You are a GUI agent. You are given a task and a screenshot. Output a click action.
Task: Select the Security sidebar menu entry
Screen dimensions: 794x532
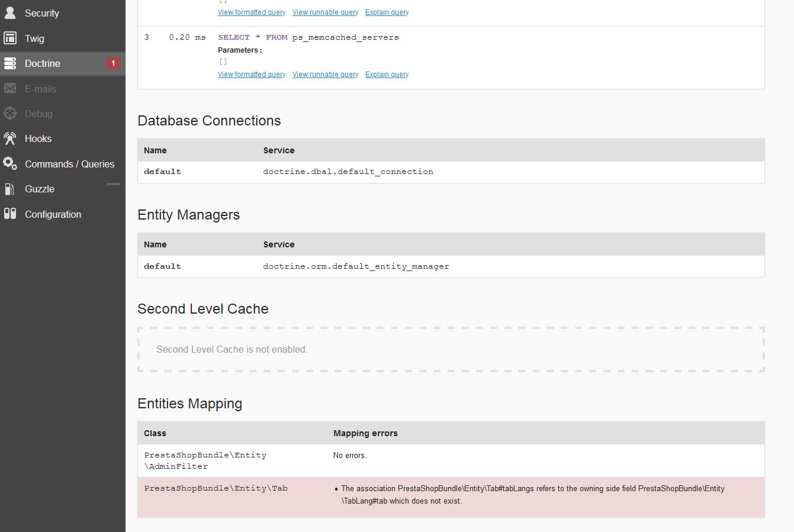(41, 12)
